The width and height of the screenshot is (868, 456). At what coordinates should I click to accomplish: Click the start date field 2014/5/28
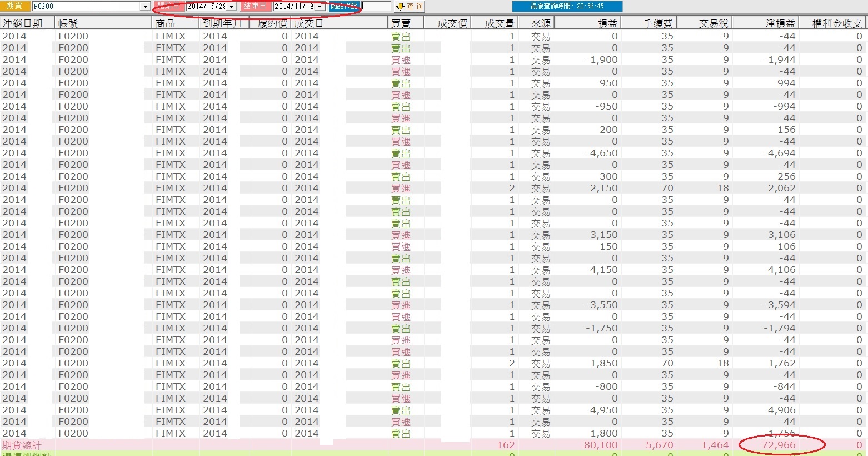click(206, 7)
